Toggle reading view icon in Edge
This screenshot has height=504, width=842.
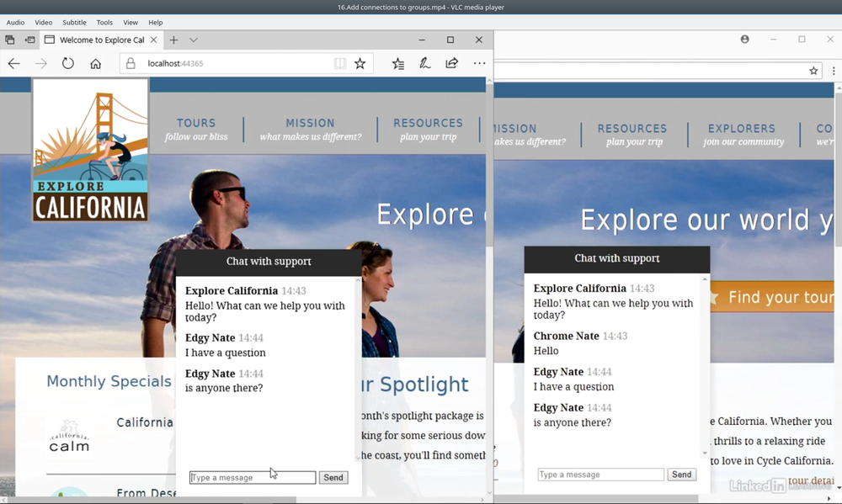[340, 63]
